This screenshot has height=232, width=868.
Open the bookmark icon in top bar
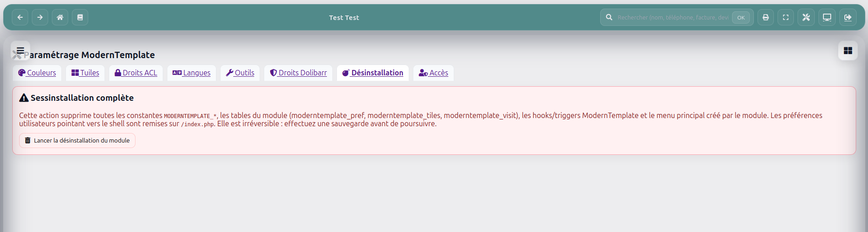click(80, 17)
